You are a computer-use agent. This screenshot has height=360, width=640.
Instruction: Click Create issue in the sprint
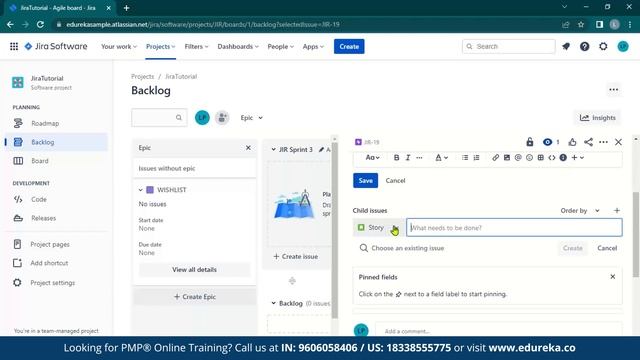coord(296,256)
